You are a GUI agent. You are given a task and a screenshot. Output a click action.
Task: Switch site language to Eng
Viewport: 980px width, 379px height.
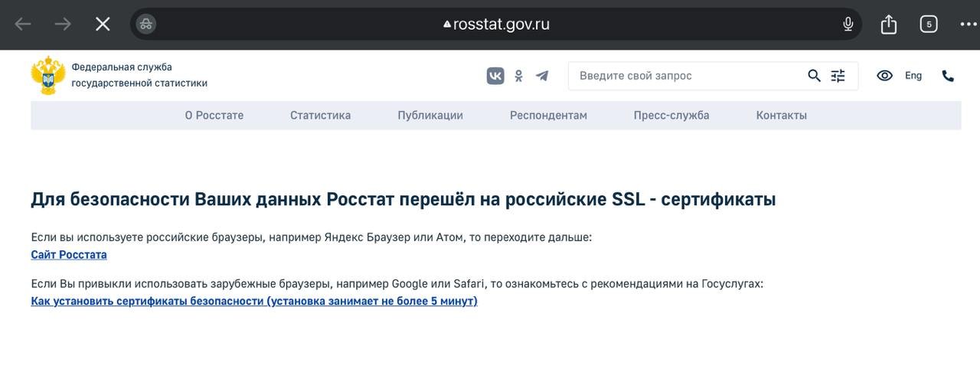(913, 76)
